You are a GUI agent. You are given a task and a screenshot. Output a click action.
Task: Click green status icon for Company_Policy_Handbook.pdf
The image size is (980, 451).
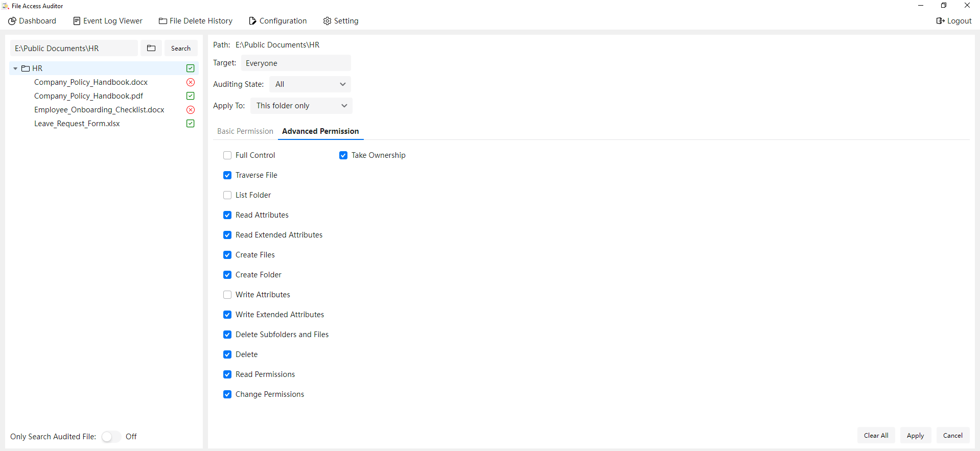pyautogui.click(x=191, y=96)
